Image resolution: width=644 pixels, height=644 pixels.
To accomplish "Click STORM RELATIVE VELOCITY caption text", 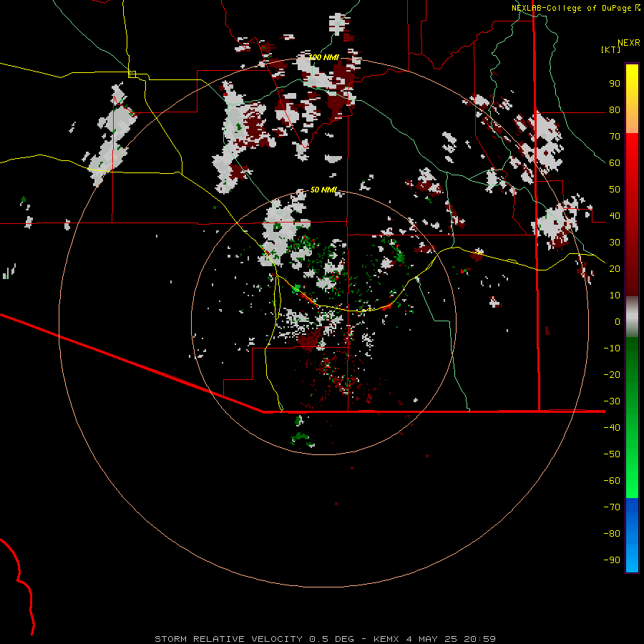I will click(x=228, y=639).
